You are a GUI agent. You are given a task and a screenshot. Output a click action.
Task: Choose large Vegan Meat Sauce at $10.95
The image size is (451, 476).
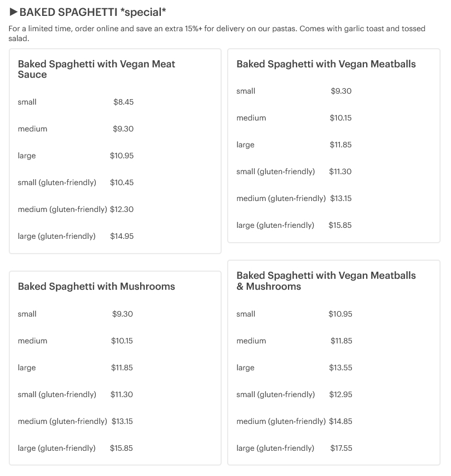tap(76, 156)
